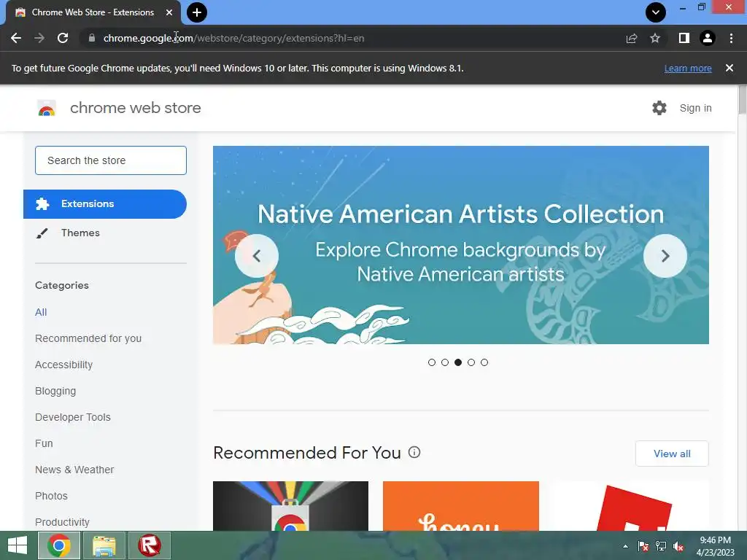View site information via lock icon
The image size is (747, 560).
92,38
